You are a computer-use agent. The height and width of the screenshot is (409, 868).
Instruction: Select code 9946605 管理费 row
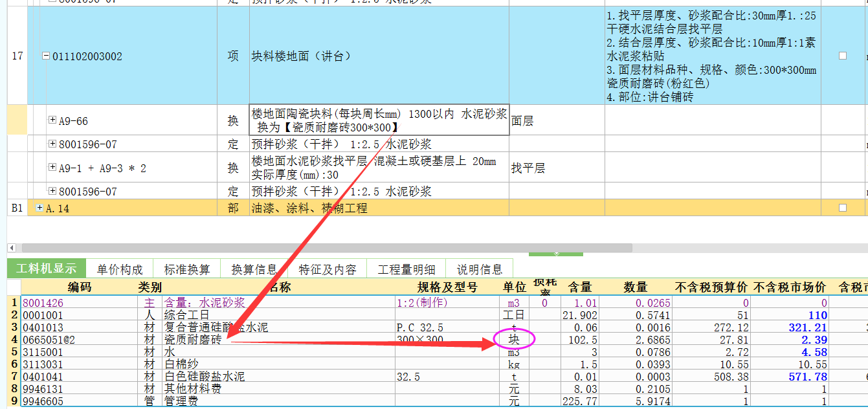coord(79,401)
